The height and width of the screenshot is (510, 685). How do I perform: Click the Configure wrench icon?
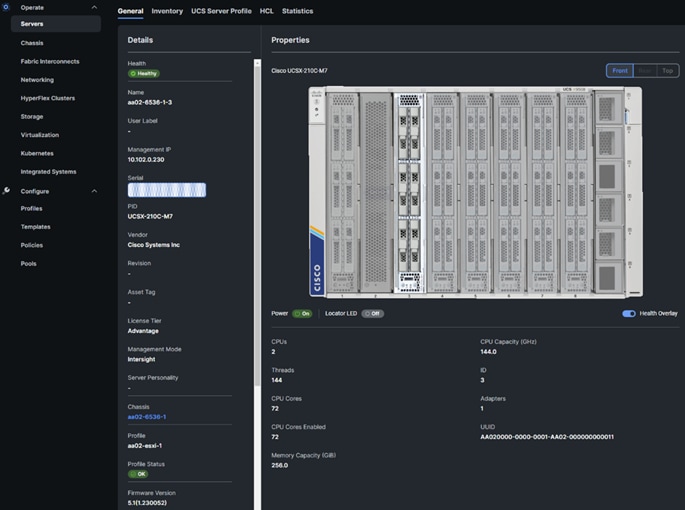pos(6,191)
